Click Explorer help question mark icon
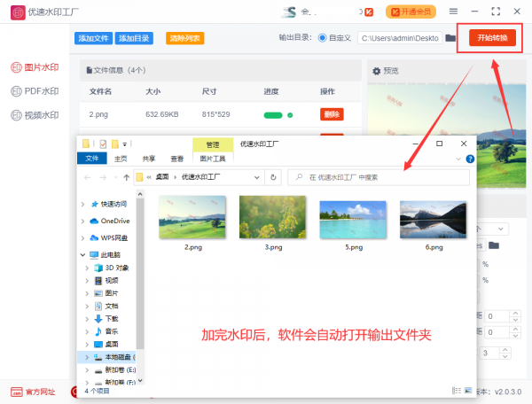 (x=470, y=159)
